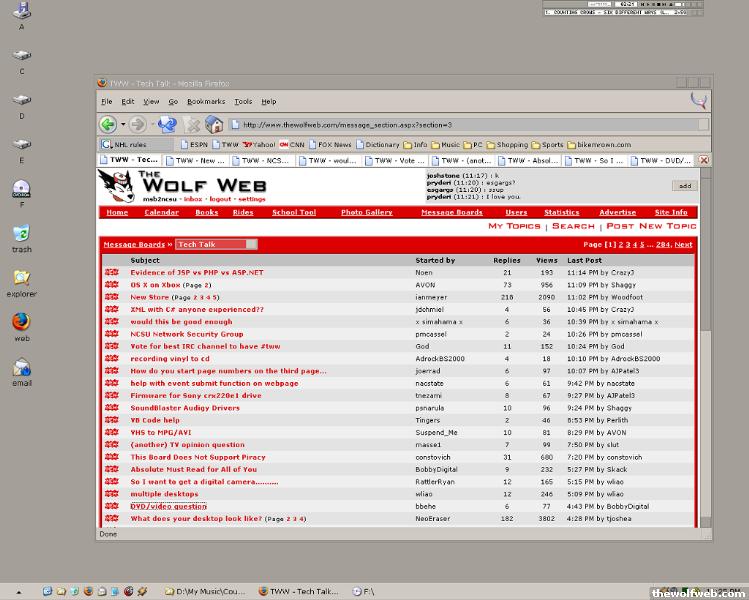749x600 pixels.
Task: Click the browser Back arrow button
Action: [107, 124]
